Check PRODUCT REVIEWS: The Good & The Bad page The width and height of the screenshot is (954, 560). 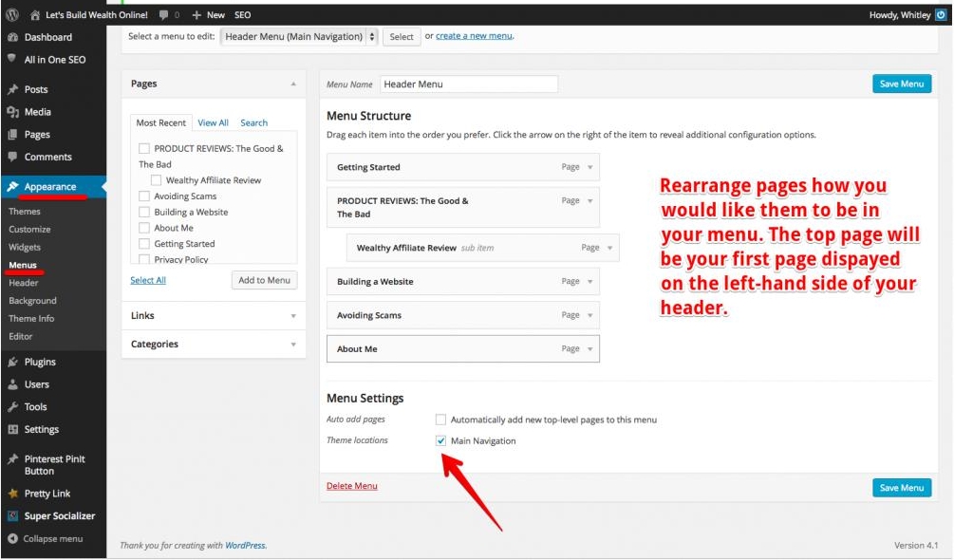click(x=144, y=148)
